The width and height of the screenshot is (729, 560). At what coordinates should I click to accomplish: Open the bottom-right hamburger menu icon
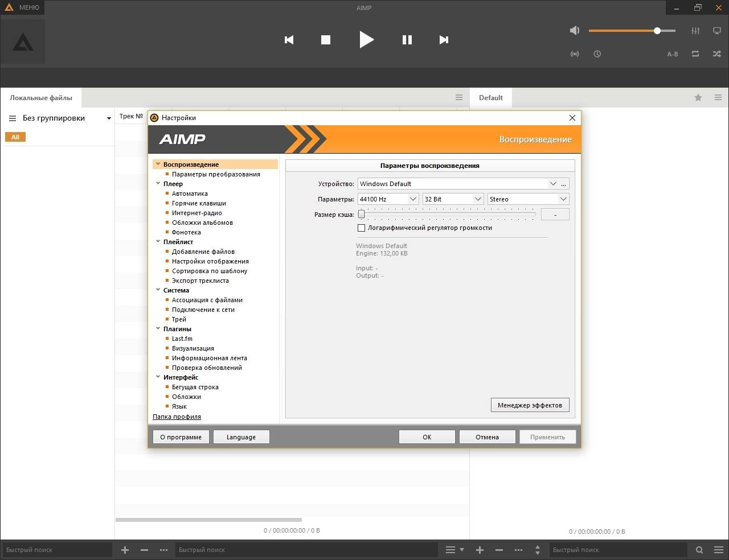[719, 550]
